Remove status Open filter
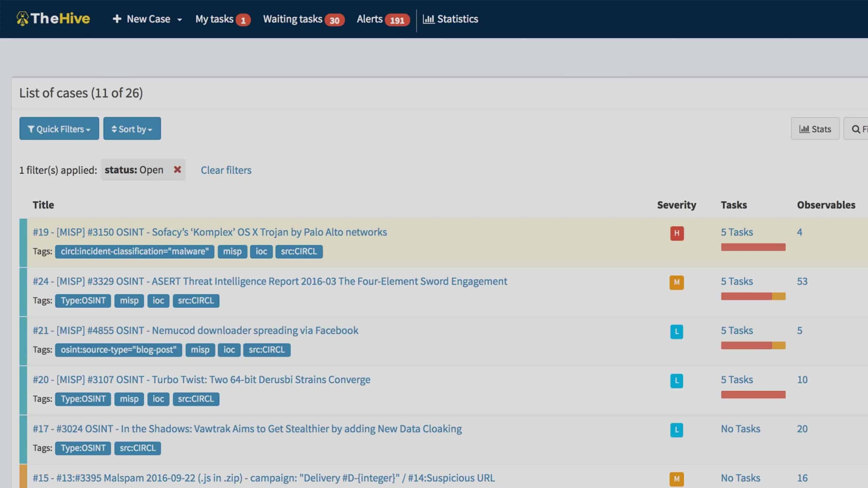 177,170
